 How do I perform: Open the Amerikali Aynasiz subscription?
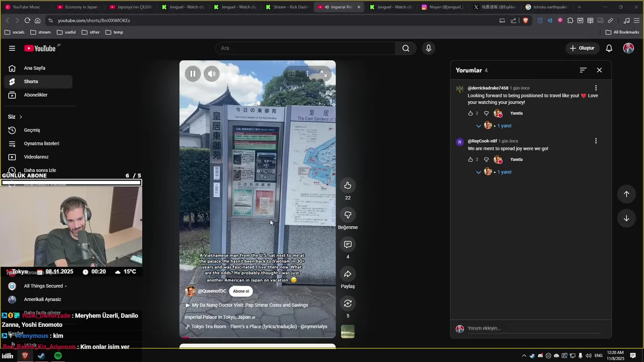coord(38,299)
